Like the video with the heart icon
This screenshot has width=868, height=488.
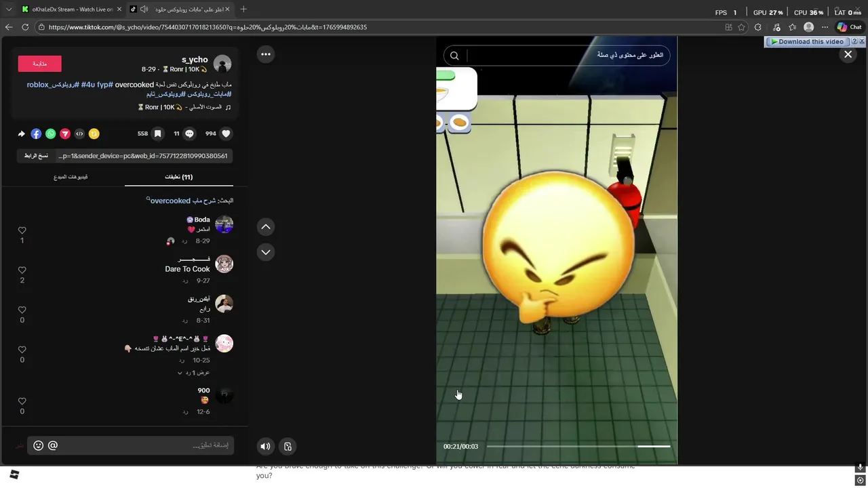(226, 134)
